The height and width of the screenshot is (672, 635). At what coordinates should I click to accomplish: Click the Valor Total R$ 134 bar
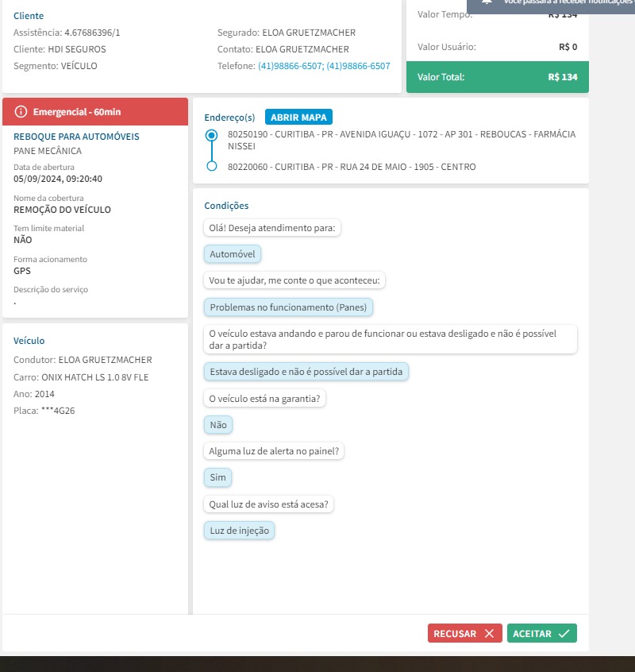498,77
